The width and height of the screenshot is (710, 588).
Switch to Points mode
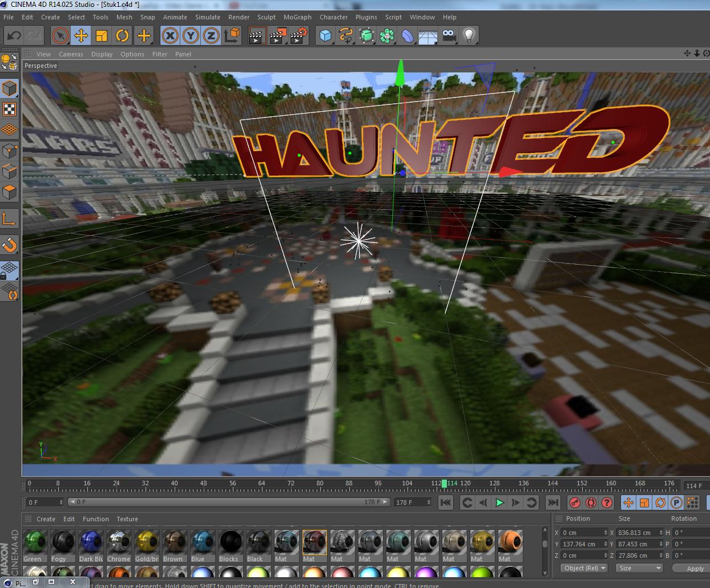[10, 151]
